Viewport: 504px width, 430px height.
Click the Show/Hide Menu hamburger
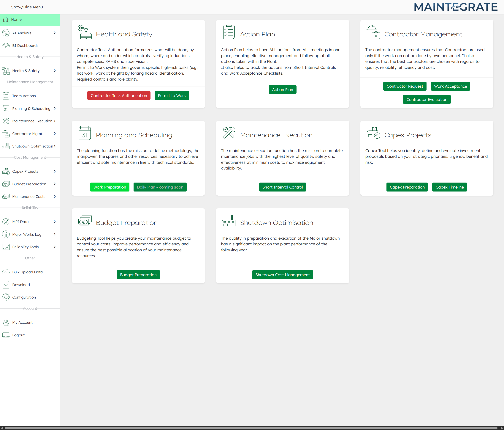pyautogui.click(x=6, y=7)
